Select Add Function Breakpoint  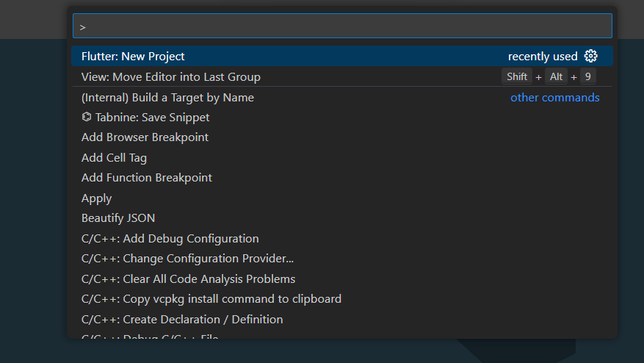(147, 178)
